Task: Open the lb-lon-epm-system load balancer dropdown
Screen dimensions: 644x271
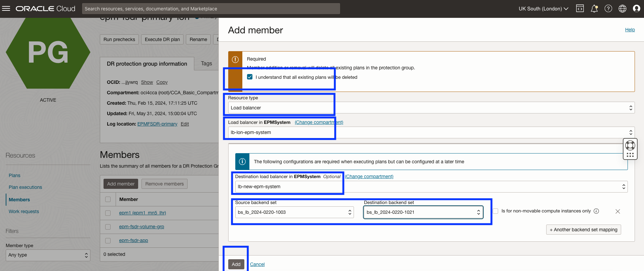Action: [431, 132]
